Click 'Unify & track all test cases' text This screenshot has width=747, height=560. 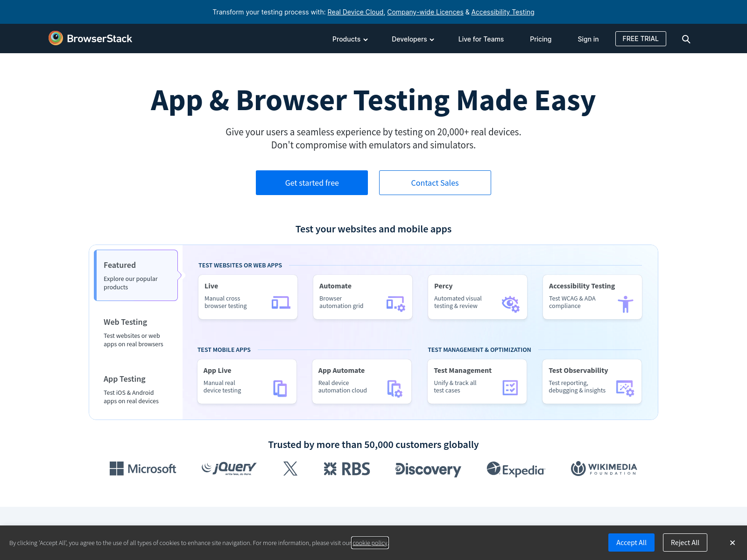pos(455,387)
